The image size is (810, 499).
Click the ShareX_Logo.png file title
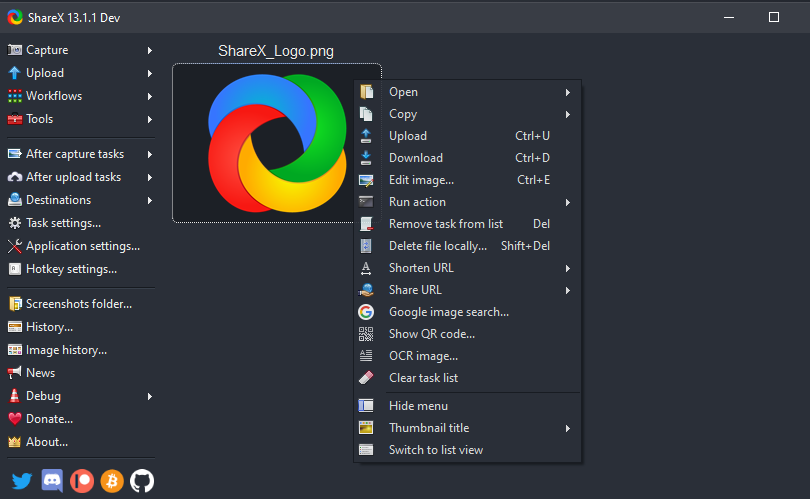(x=276, y=51)
